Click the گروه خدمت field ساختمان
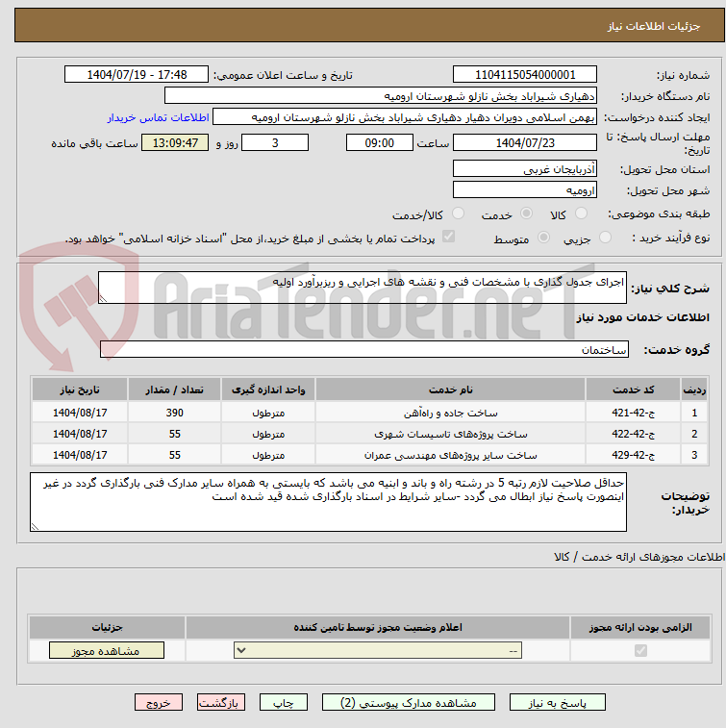This screenshot has width=726, height=728. point(363,349)
